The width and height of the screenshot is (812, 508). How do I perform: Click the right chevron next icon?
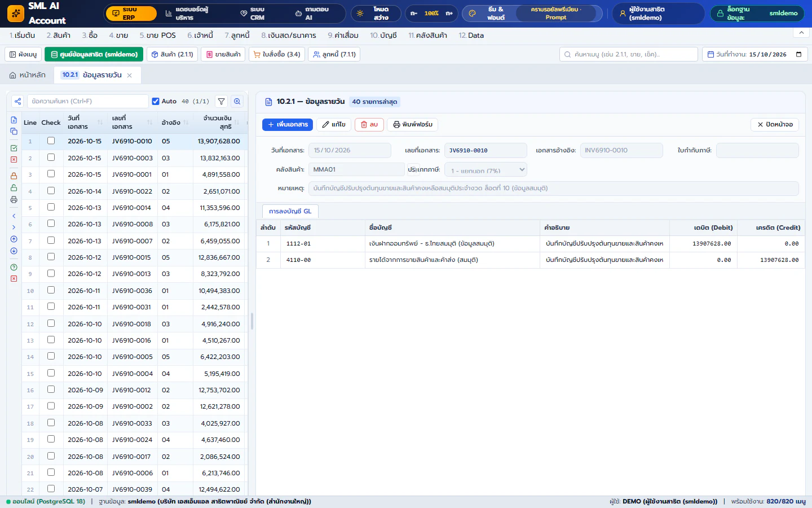(x=14, y=227)
